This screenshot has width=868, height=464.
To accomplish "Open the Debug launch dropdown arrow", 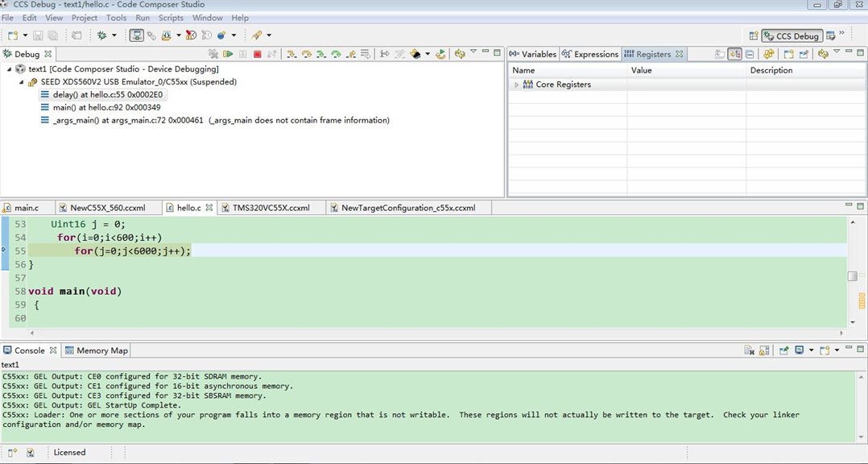I will tap(114, 35).
